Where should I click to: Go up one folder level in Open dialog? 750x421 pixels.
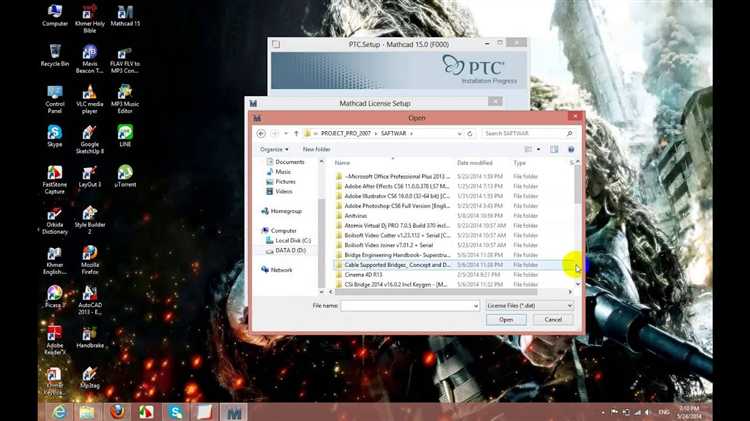coord(296,133)
